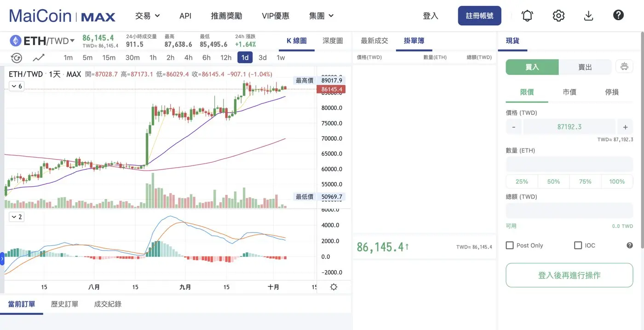Click the MaiCoin MAX logo
The image size is (644, 330).
click(62, 16)
